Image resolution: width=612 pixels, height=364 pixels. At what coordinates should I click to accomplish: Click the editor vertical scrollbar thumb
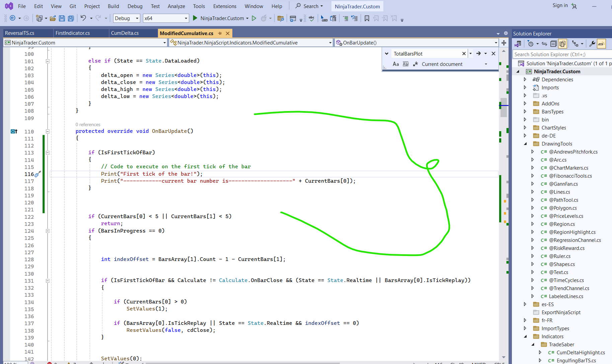(504, 107)
